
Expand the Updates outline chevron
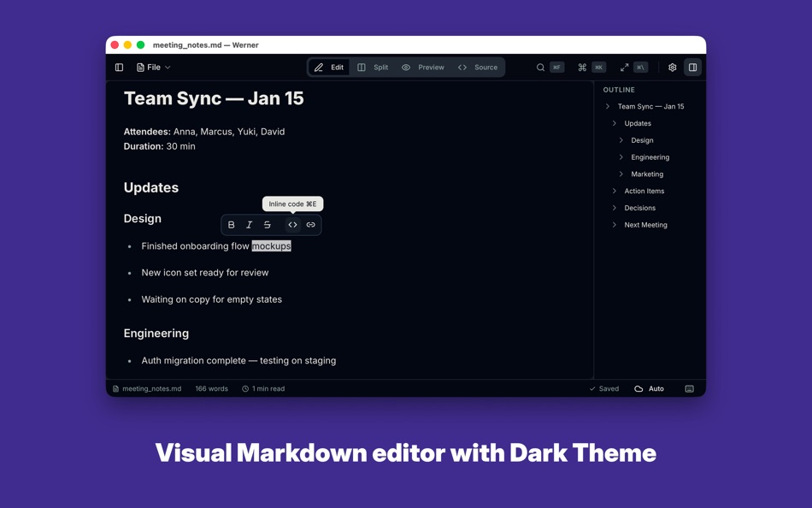pos(615,123)
